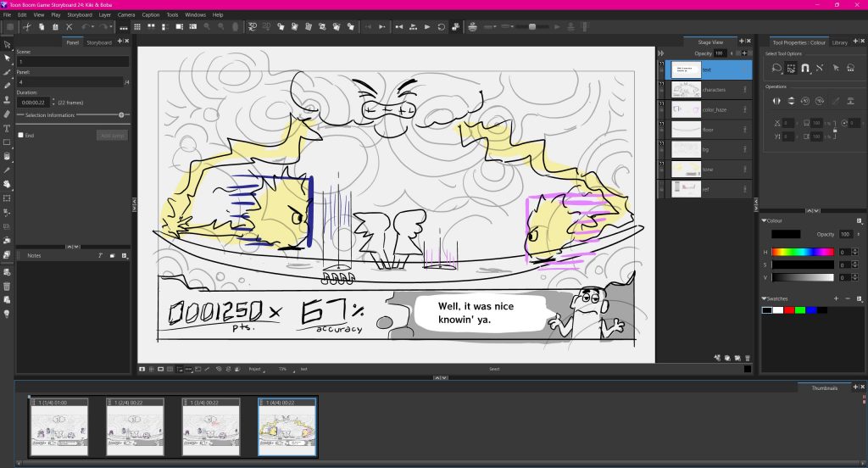Toggle the End checkbox
Screen dimensions: 868x468
coord(20,135)
